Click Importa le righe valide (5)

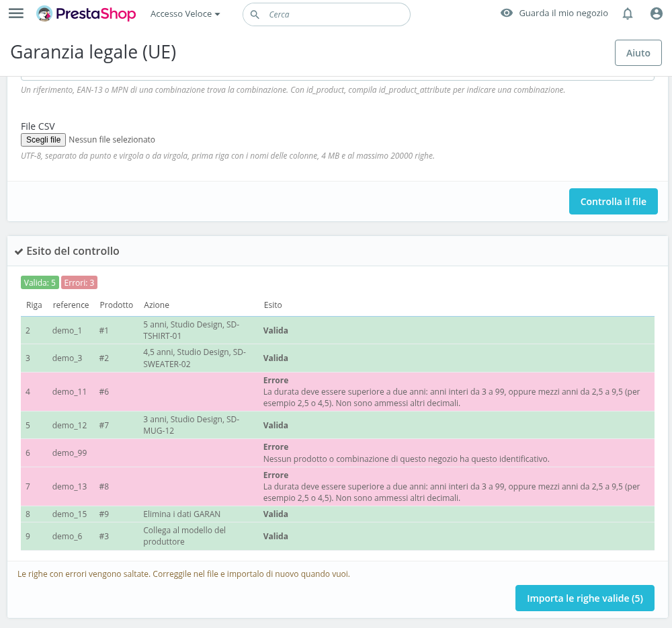click(x=585, y=598)
